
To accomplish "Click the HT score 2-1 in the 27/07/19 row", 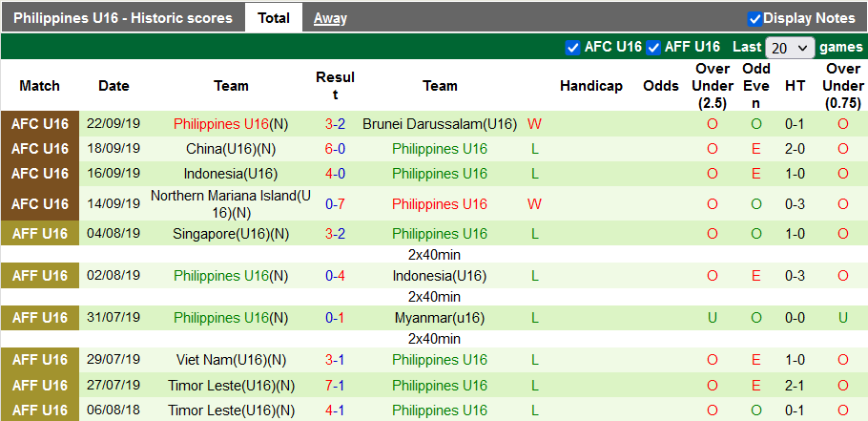I will point(794,385).
